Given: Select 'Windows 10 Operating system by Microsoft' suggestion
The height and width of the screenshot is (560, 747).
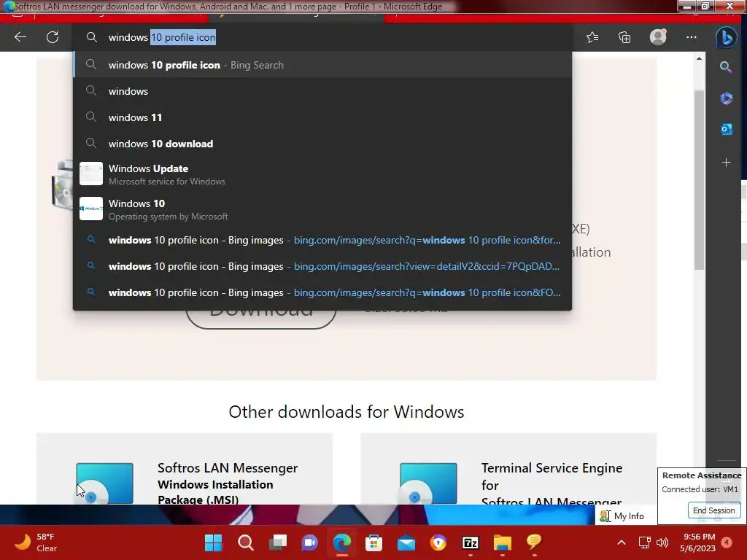Looking at the screenshot, I should 322,209.
